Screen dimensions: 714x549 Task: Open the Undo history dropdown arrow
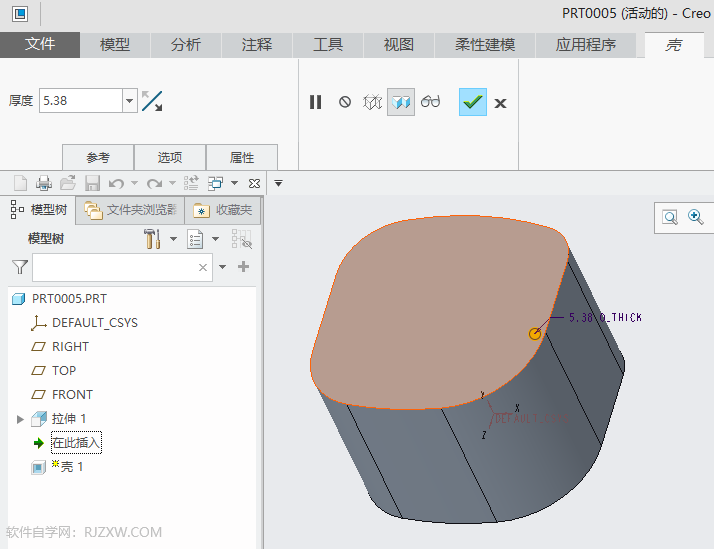tap(134, 183)
